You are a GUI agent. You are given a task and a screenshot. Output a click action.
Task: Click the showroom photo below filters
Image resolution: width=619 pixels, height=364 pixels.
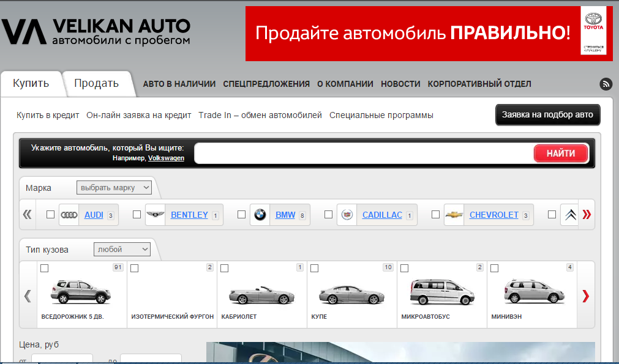(400, 351)
